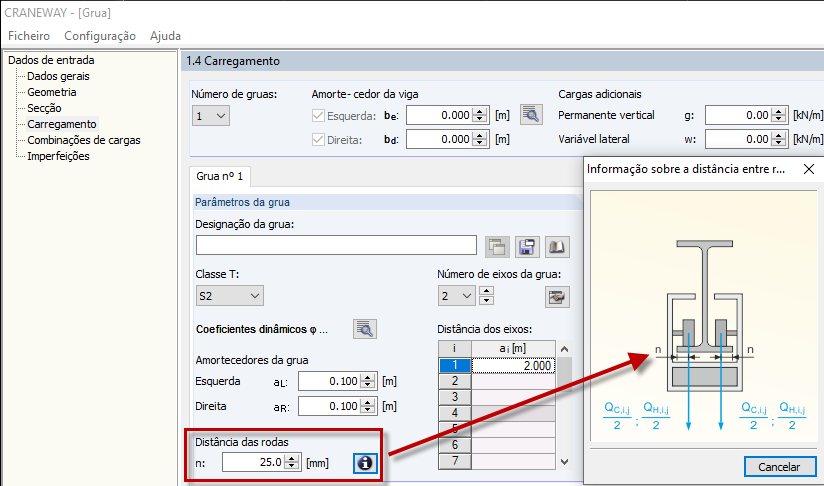Select row 2 header in axle table

click(x=455, y=381)
